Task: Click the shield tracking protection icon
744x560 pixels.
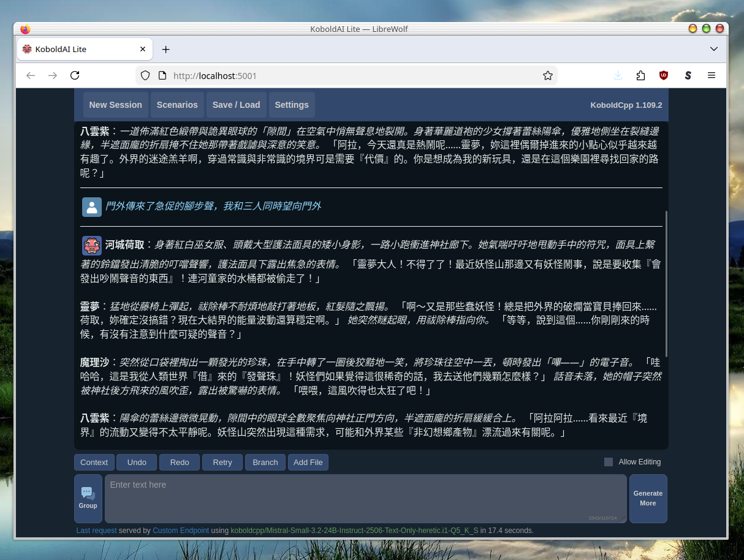Action: tap(145, 75)
